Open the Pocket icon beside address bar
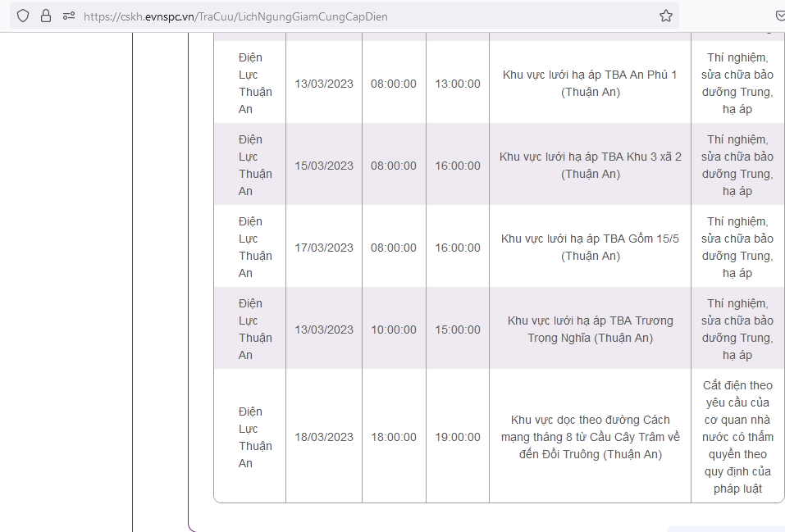785x532 pixels. click(780, 16)
